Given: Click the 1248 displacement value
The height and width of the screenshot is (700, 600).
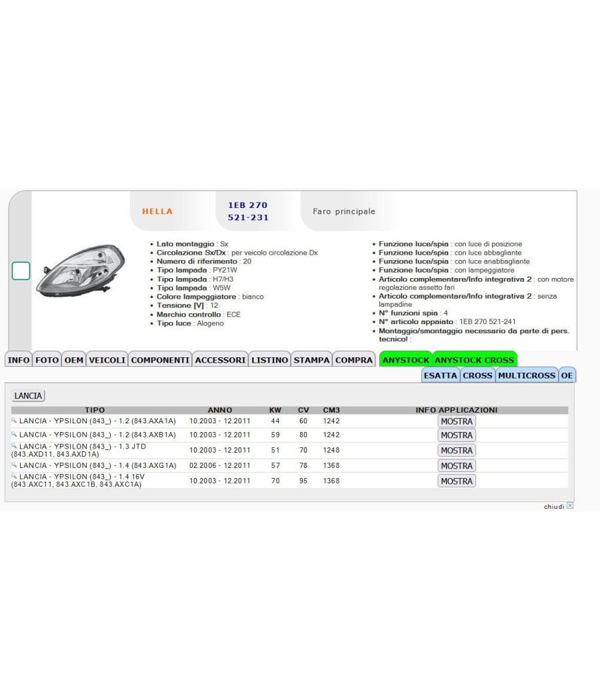Looking at the screenshot, I should [331, 451].
